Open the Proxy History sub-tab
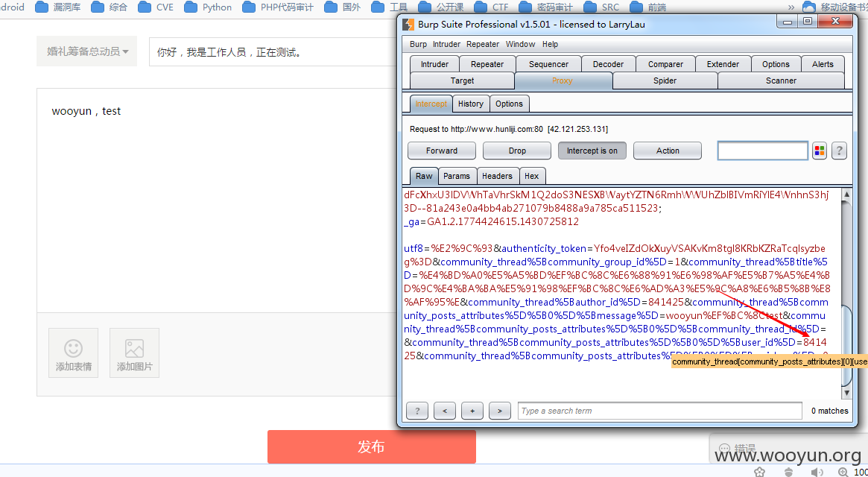This screenshot has height=477, width=868. tap(471, 104)
